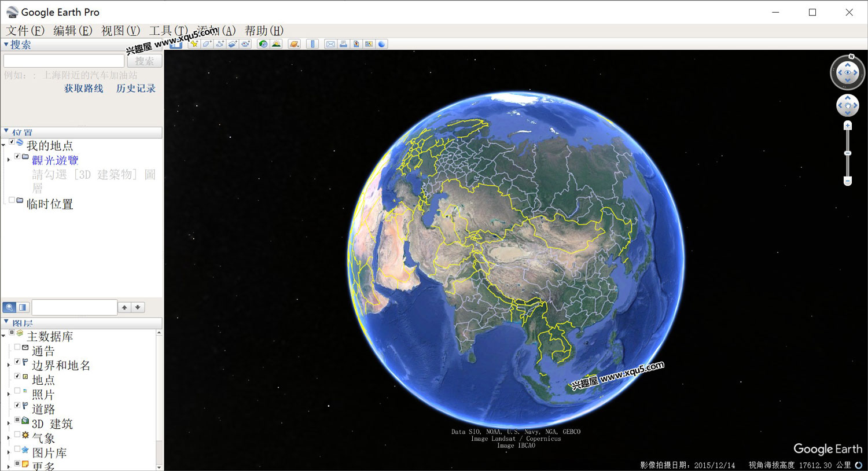Collapse the 位置 panel header
The width and height of the screenshot is (868, 471).
click(81, 133)
